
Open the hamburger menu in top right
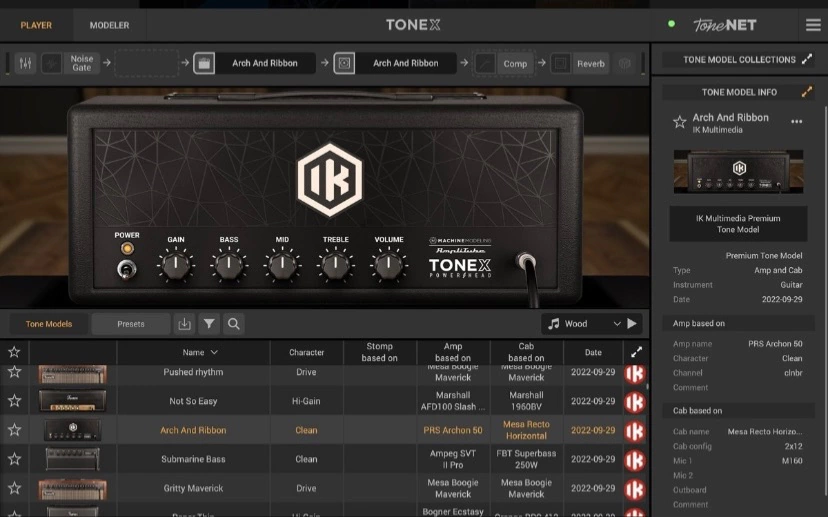point(813,24)
